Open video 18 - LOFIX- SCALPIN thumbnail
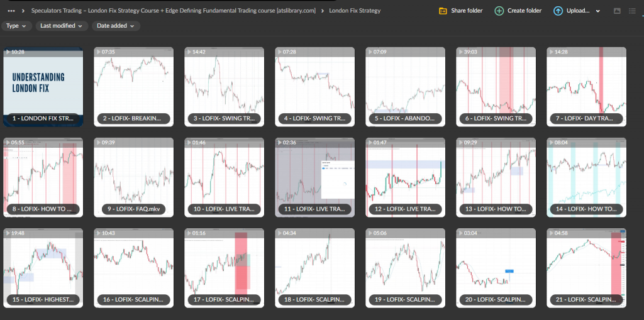The image size is (644, 320). (x=314, y=268)
